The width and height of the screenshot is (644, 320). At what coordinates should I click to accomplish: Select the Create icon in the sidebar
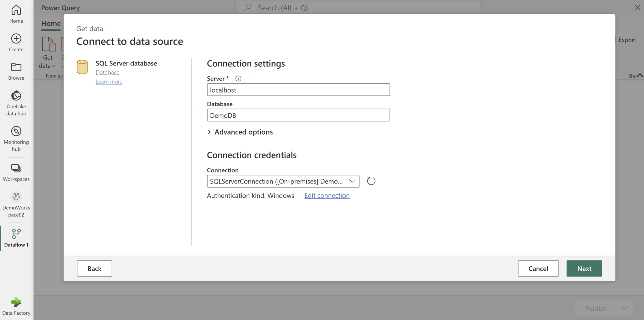click(x=16, y=42)
